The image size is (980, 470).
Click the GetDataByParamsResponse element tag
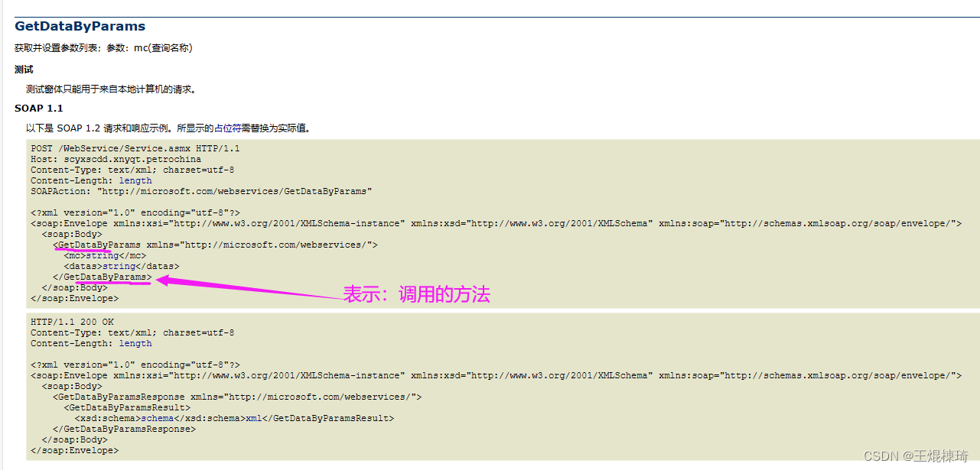[x=121, y=397]
